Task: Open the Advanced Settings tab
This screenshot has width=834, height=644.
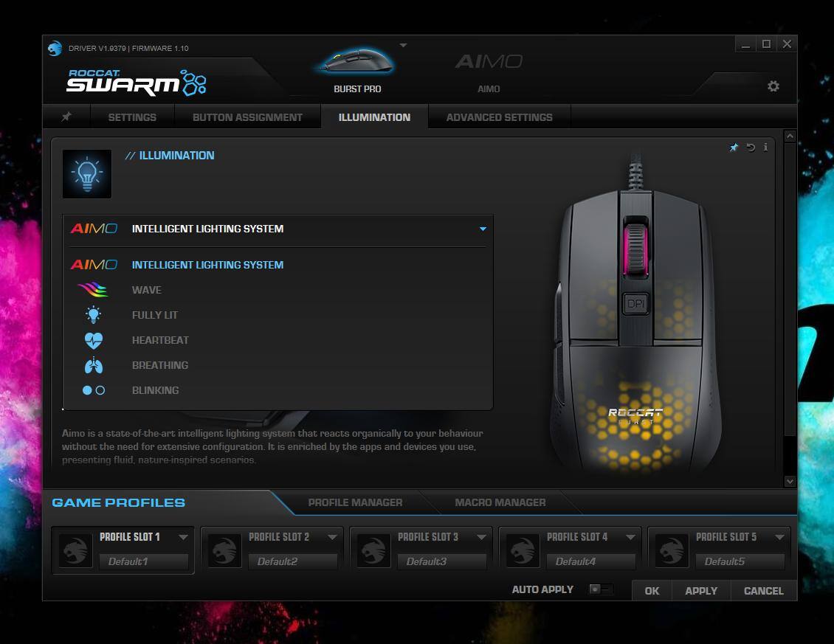Action: (x=499, y=117)
